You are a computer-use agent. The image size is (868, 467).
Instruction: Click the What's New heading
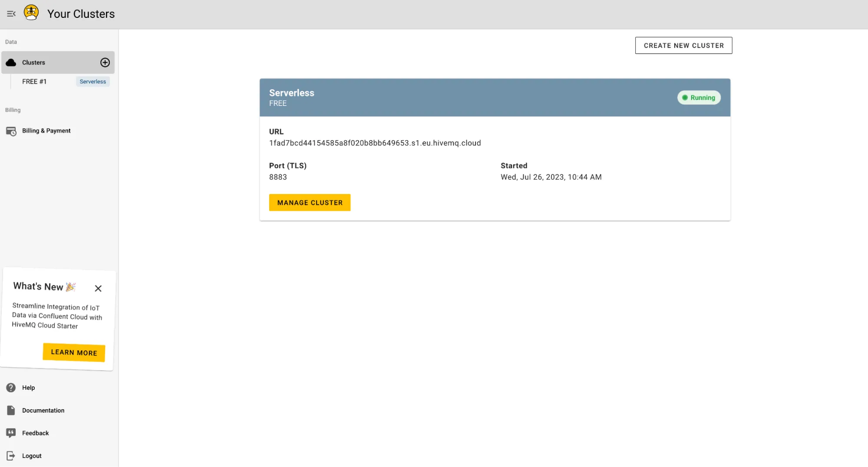(x=38, y=286)
